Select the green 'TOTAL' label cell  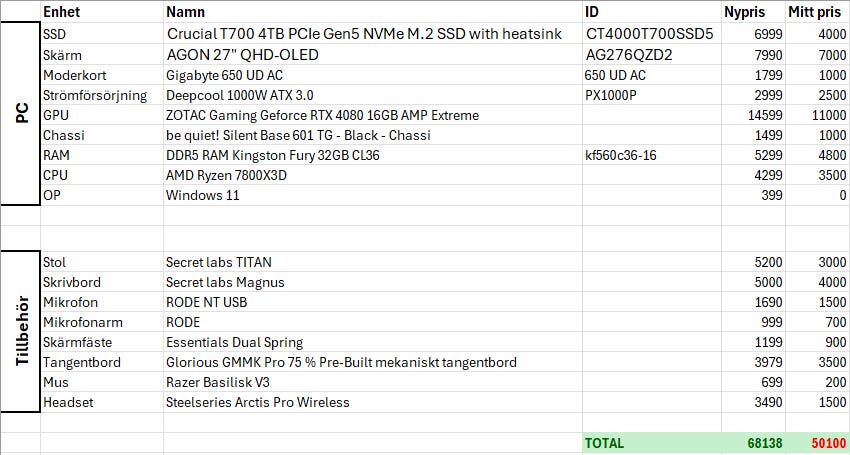(x=652, y=443)
